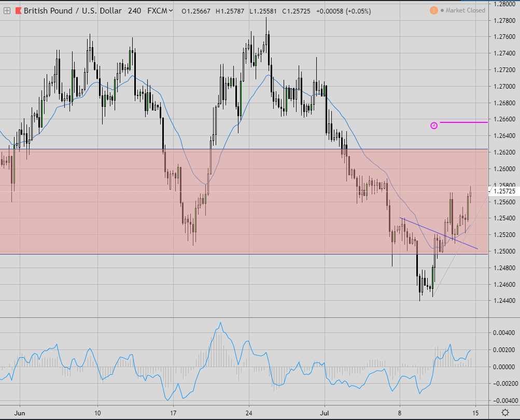Click the open value O1.25667
Viewport: 520px width, 420px height.
195,11
